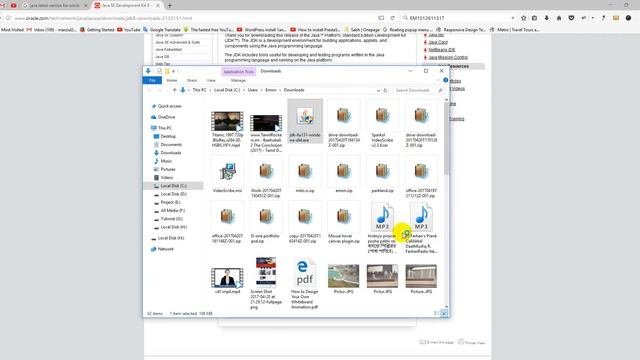Open the File tab in Explorer ribbon
The image size is (640, 360).
pos(152,80)
